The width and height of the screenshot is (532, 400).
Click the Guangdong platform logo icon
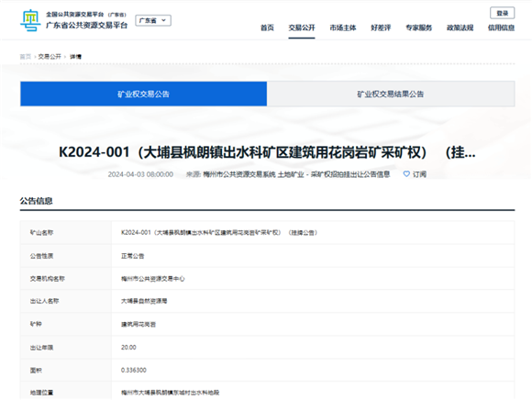tap(30, 20)
